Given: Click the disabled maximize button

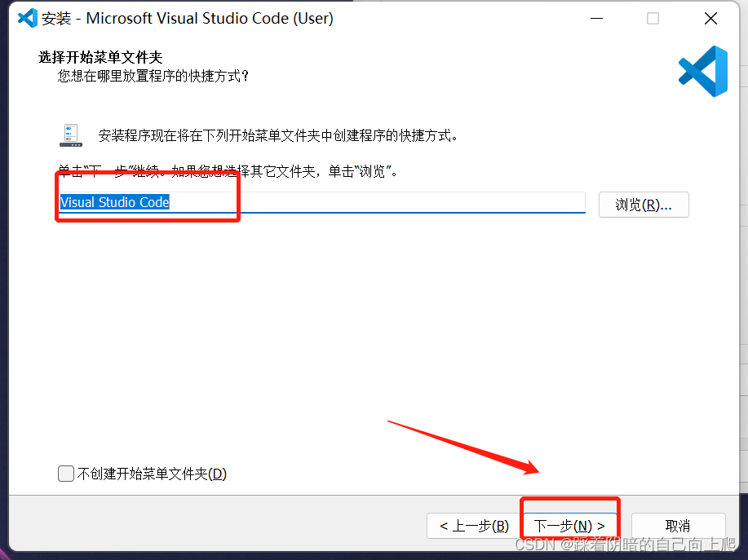Looking at the screenshot, I should click(x=653, y=19).
